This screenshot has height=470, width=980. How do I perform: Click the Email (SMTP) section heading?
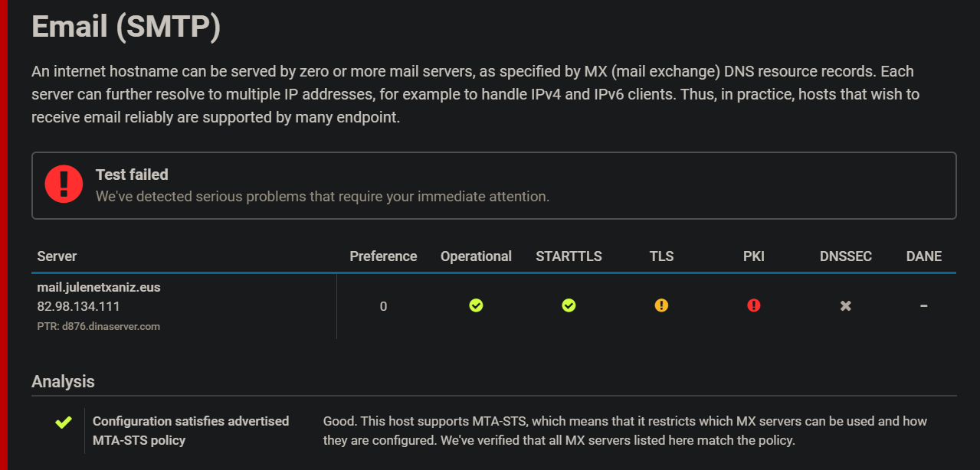point(126,28)
